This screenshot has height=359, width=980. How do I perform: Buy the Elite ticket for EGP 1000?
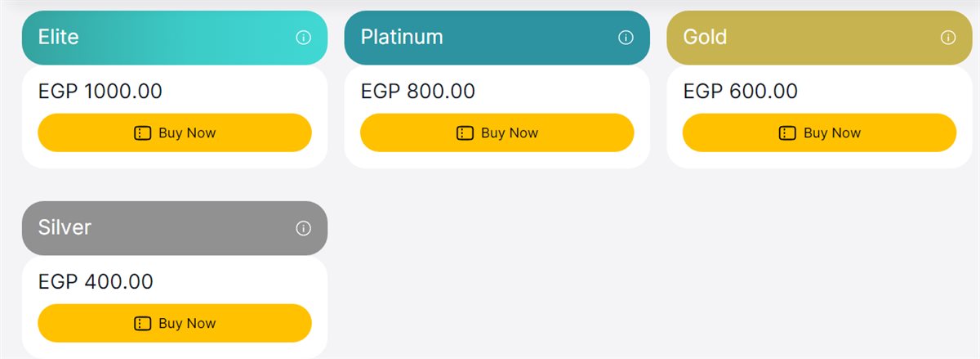click(175, 132)
